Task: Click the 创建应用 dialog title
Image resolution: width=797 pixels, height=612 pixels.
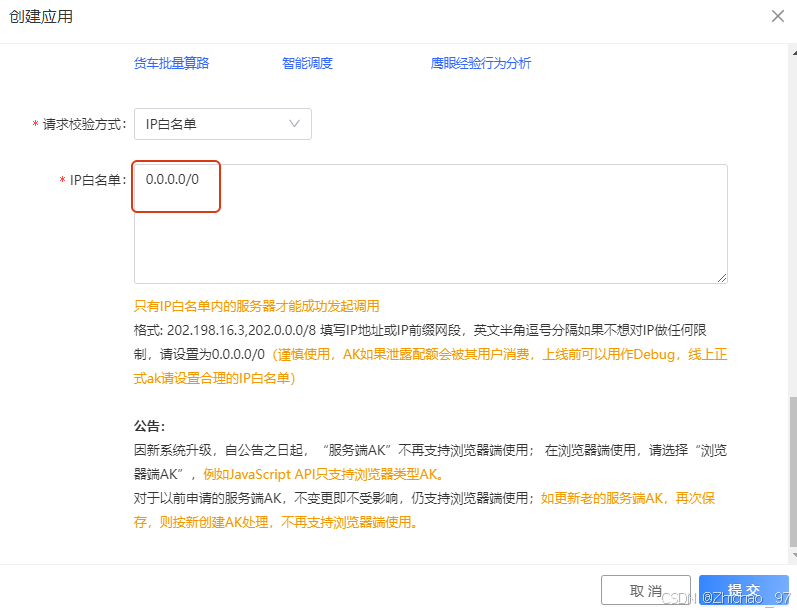Action: tap(41, 16)
